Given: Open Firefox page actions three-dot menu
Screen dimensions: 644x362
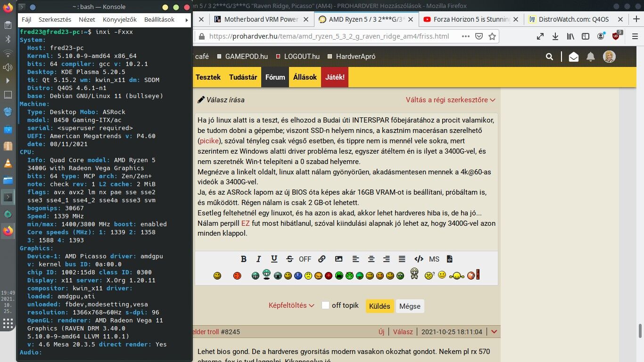Looking at the screenshot, I should [x=466, y=36].
